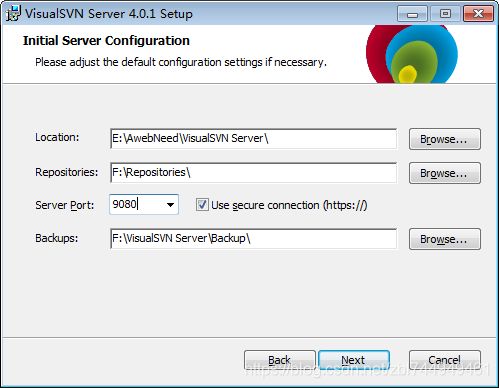Minimize the VisualSVN Server Setup window
Viewport: 499px width, 388px height.
click(x=412, y=14)
